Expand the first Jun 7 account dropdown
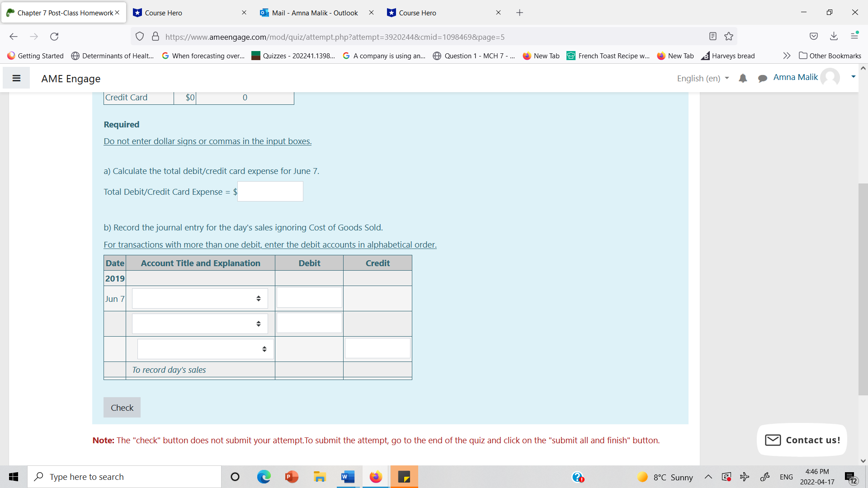 [x=200, y=299]
